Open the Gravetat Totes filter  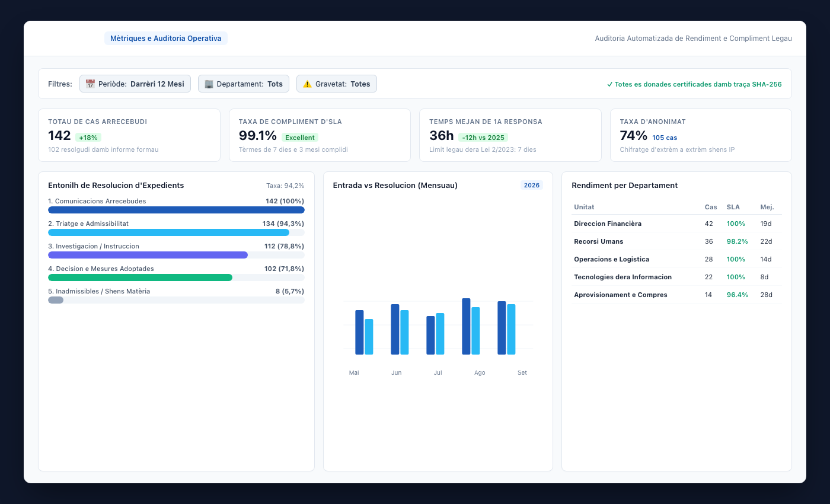(337, 84)
